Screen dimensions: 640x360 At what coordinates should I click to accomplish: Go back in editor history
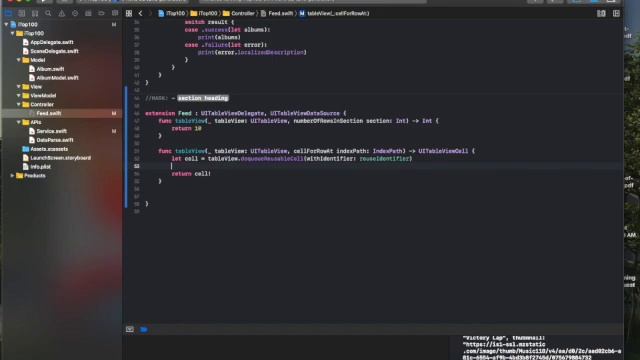140,13
